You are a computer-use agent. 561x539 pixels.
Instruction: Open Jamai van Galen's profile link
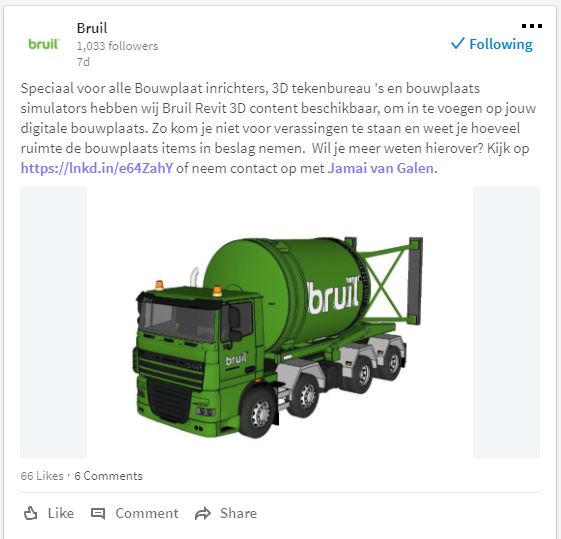click(x=381, y=168)
